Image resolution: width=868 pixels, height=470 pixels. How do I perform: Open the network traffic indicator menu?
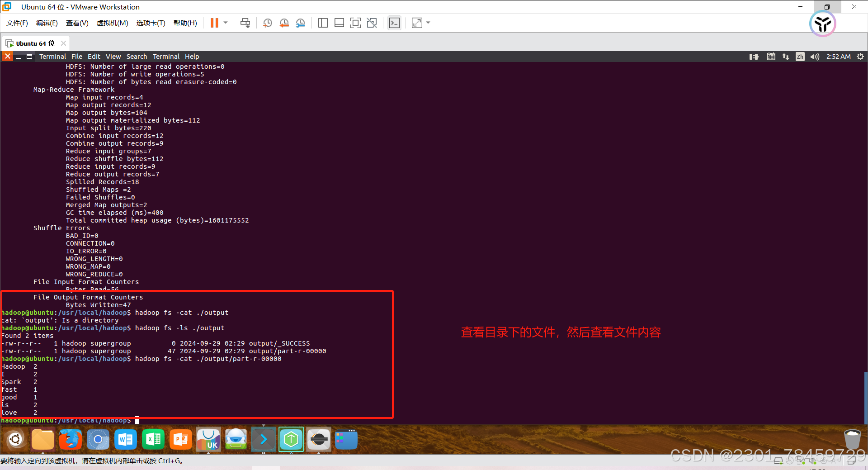coord(785,56)
